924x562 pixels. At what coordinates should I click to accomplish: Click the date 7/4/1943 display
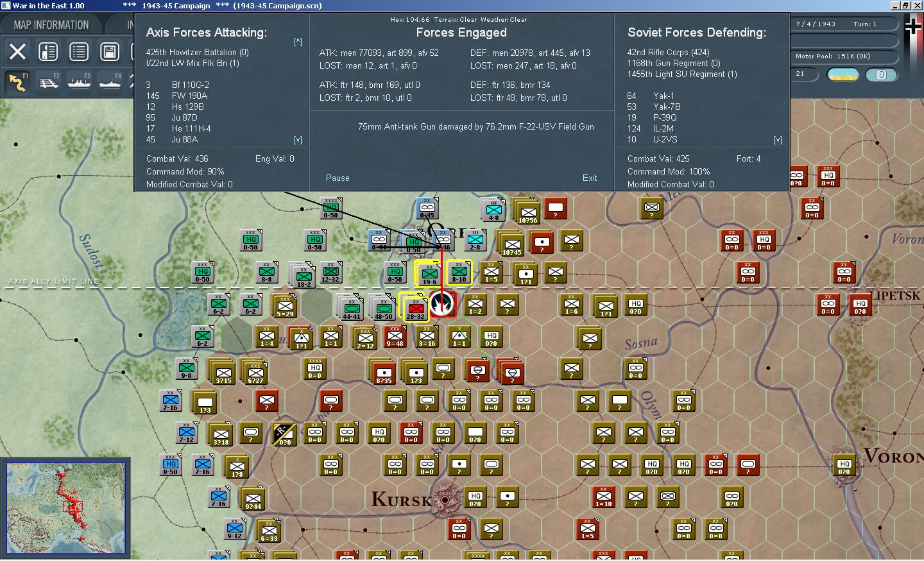coord(816,24)
